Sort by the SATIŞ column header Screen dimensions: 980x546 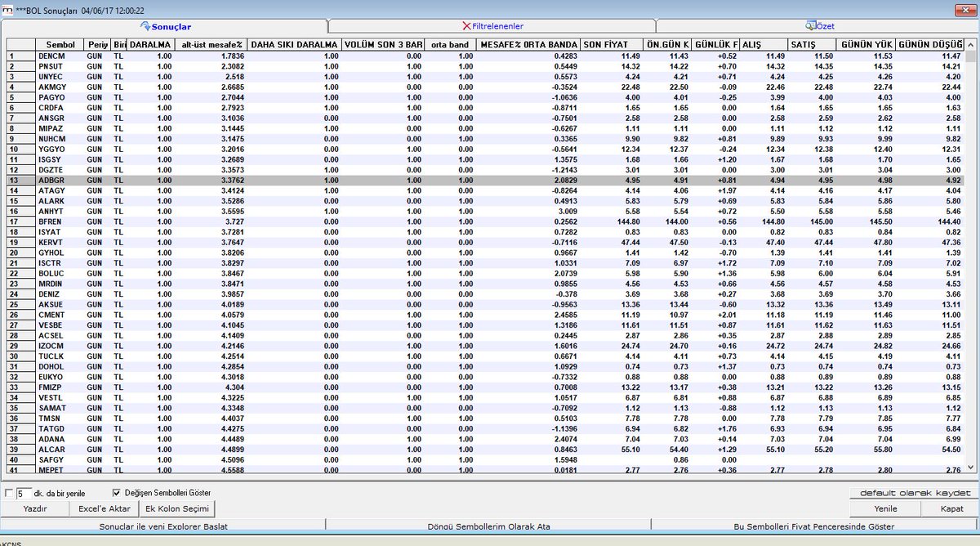[810, 44]
